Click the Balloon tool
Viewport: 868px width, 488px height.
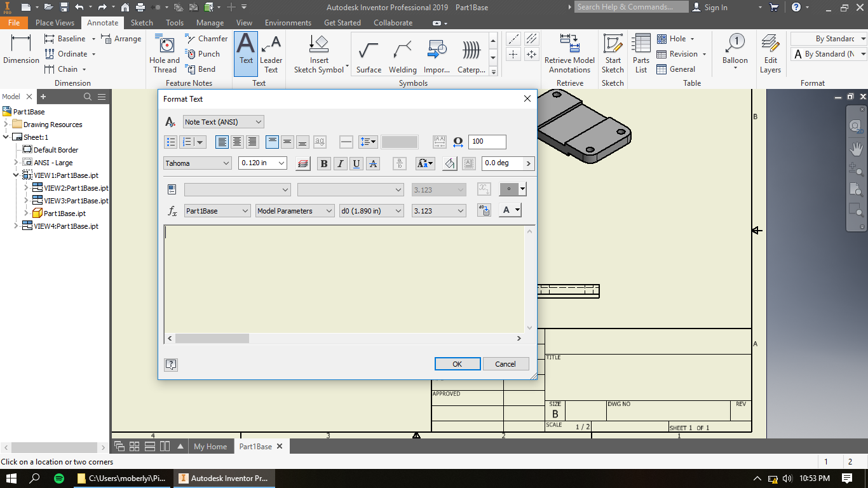735,51
